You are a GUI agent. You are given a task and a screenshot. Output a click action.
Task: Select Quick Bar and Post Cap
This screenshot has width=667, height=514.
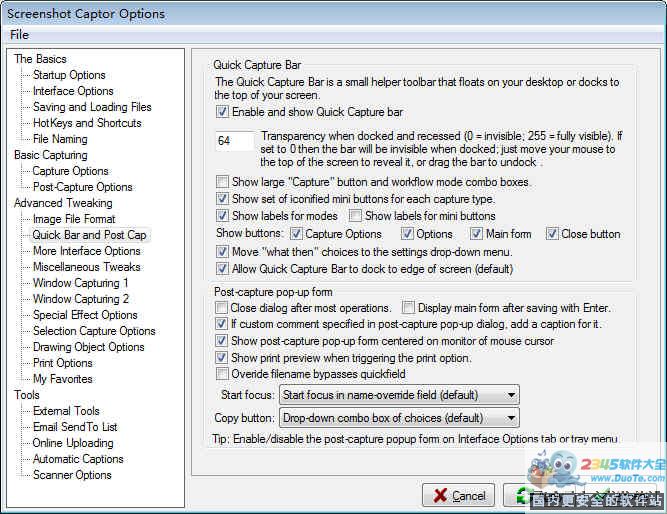coord(89,235)
